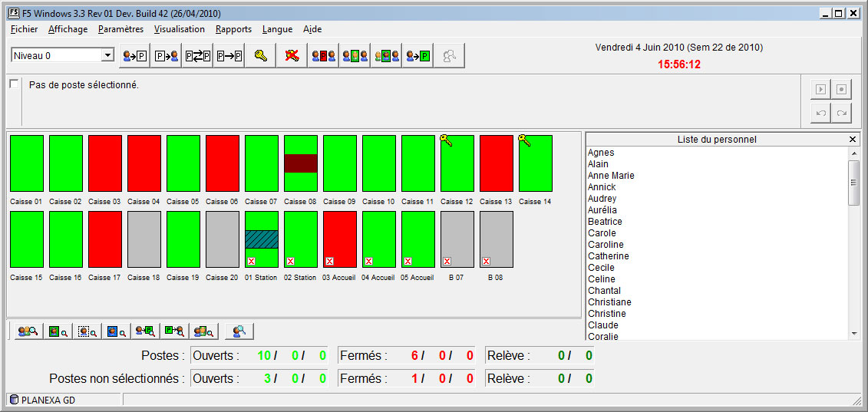Click the red X box on 04 Accueil
This screenshot has width=868, height=412.
point(368,261)
